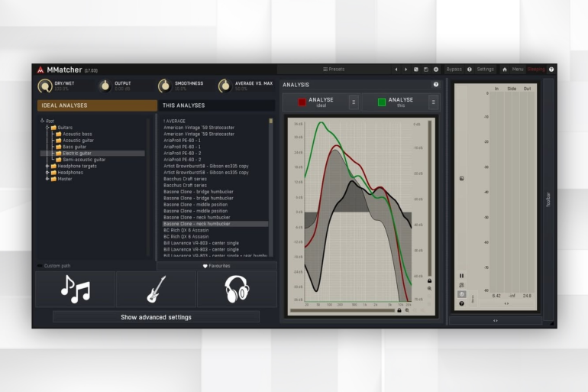The image size is (588, 392).
Task: Click the horizontal axis zoom magnifier
Action: pos(407,310)
